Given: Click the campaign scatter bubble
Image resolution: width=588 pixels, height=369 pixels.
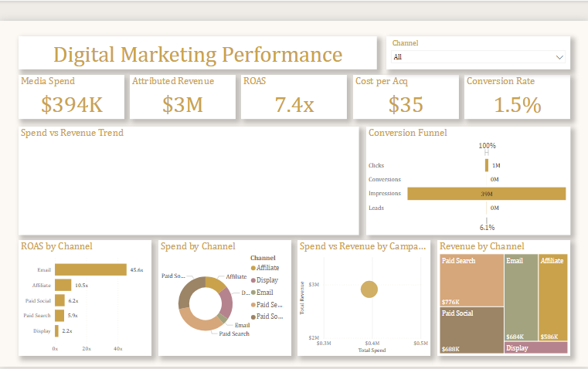Looking at the screenshot, I should pyautogui.click(x=369, y=289).
